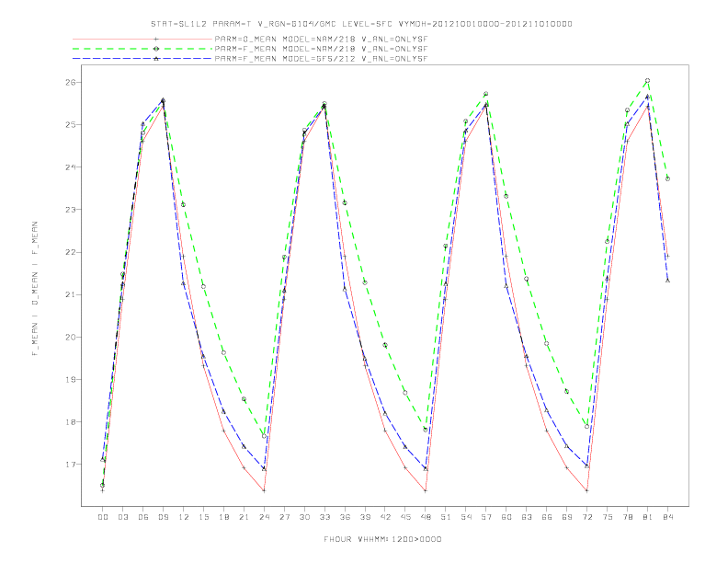This screenshot has height=563, width=728.
Task: Click blue GFS triangle marker at hour 00
Action: tap(103, 459)
